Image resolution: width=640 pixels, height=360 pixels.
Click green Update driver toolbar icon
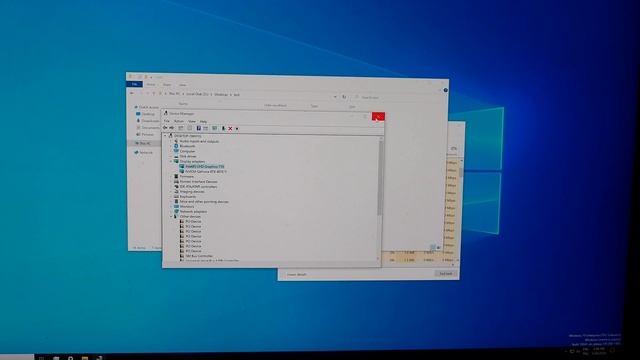(223, 129)
